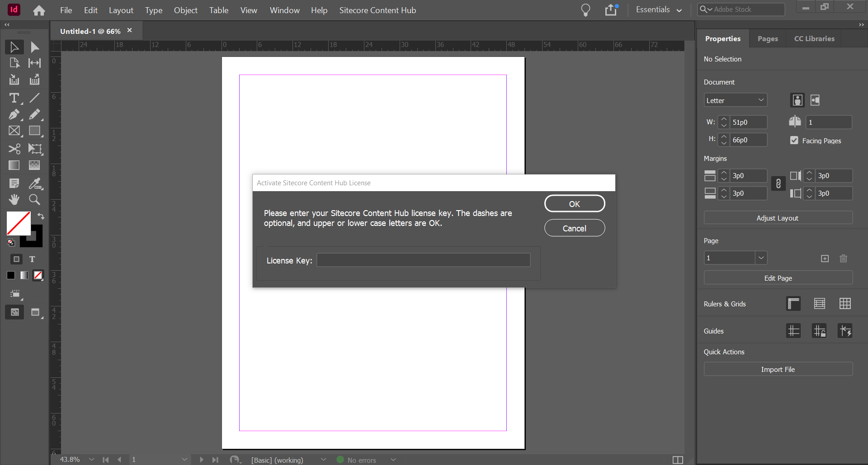The image size is (868, 465).
Task: Open the Object menu
Action: tap(186, 10)
